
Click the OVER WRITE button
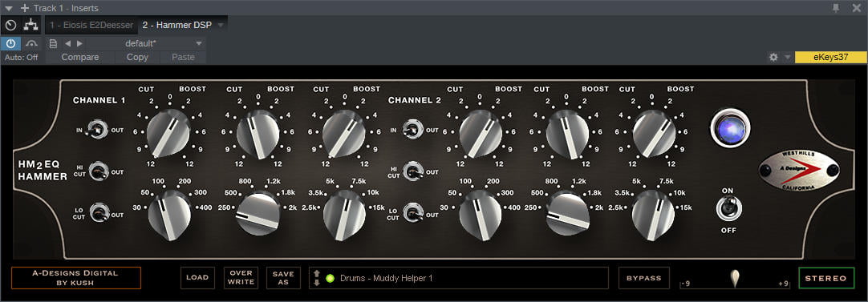(x=241, y=278)
